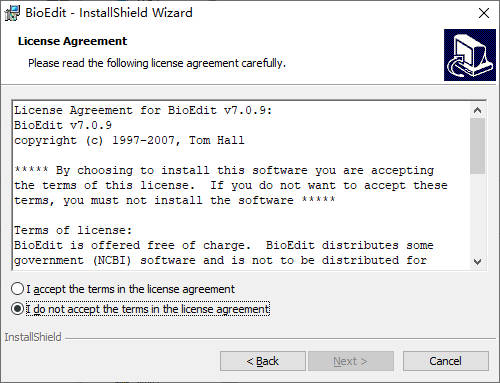500x383 pixels.
Task: Click the 'License Agreement' bold heading
Action: tap(72, 41)
